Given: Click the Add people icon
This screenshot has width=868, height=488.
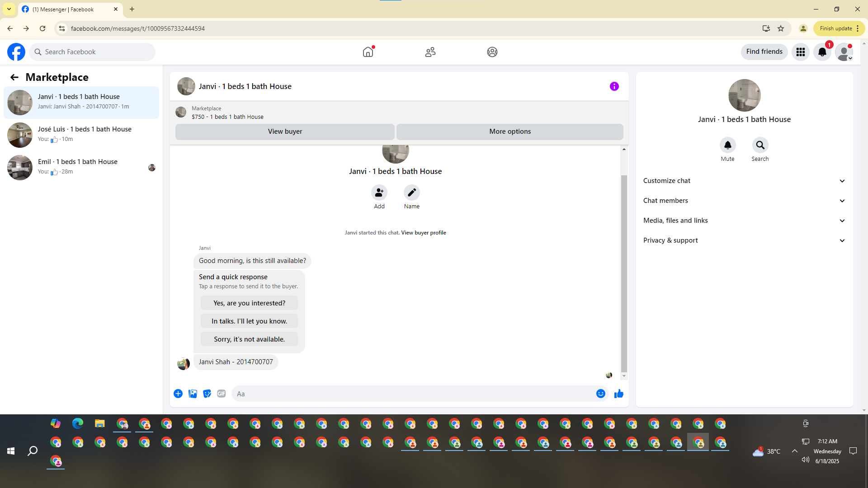Looking at the screenshot, I should coord(379,192).
